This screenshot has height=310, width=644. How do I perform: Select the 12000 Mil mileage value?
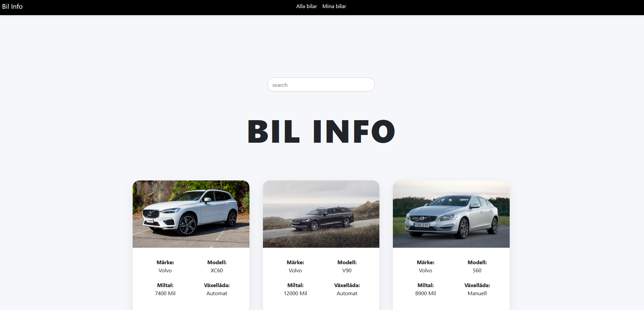(x=295, y=294)
